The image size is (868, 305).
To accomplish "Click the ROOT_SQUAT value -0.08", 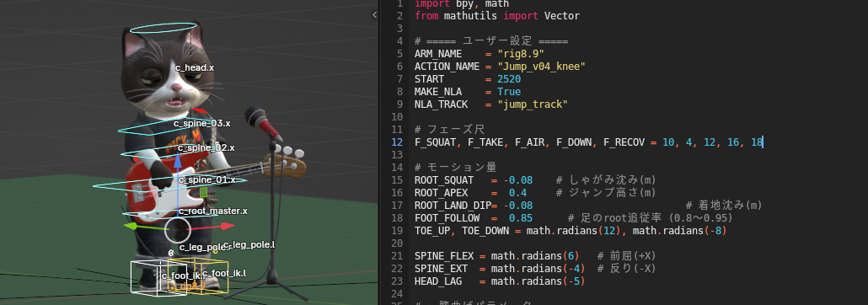I will tap(517, 180).
